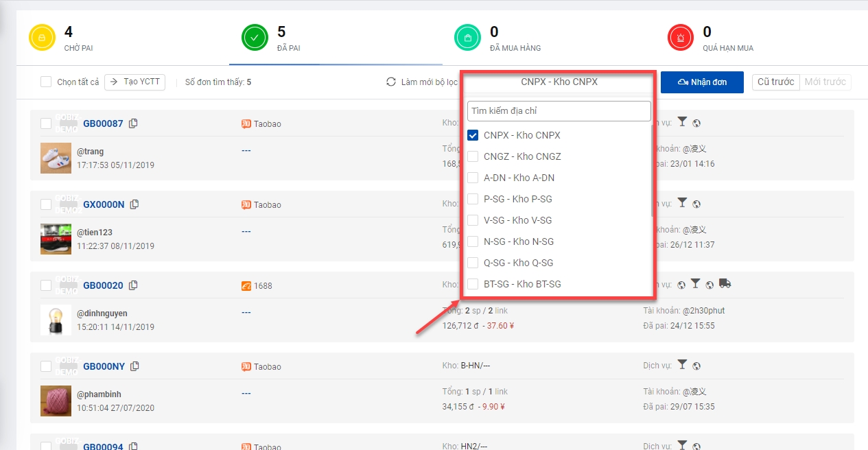
Task: Click the 'Tạo YCTT' button
Action: (x=134, y=82)
